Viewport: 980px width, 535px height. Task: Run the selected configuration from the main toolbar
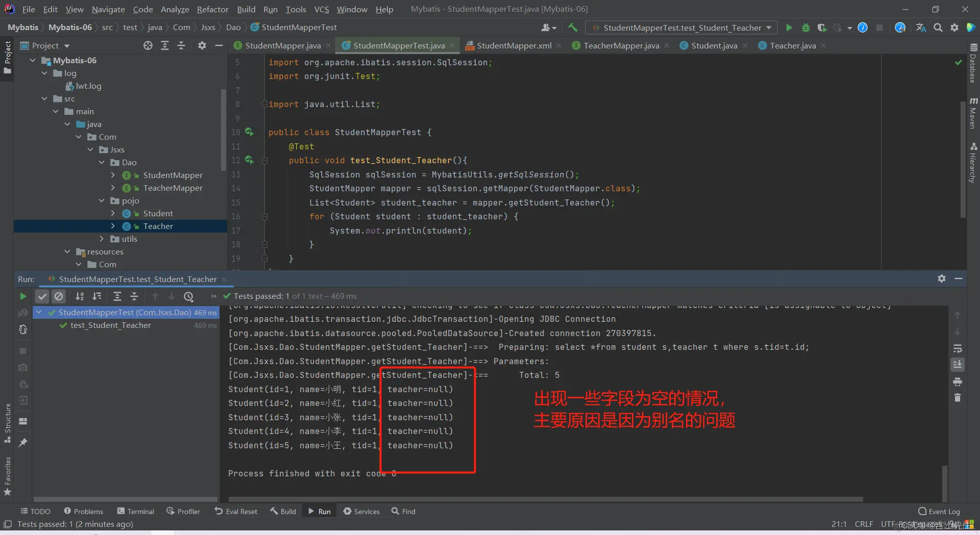(x=789, y=28)
